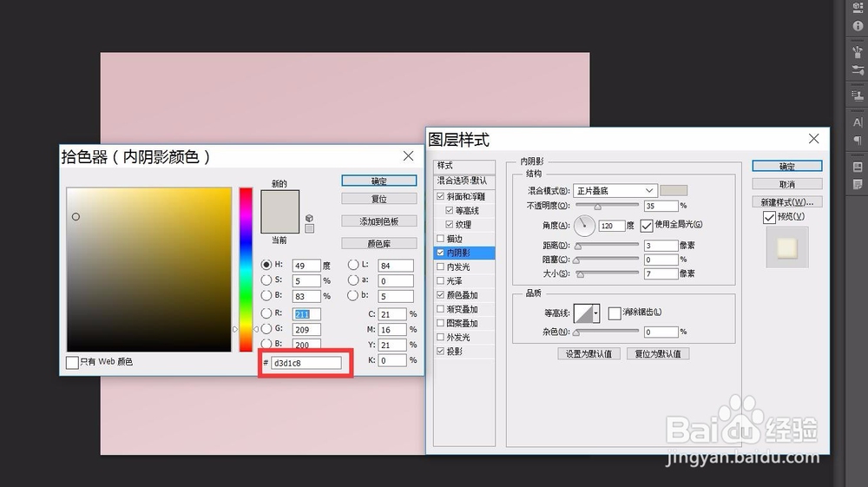Screen dimensions: 868x487
Task: Open the 等高线 contour picker arrow
Action: [596, 313]
